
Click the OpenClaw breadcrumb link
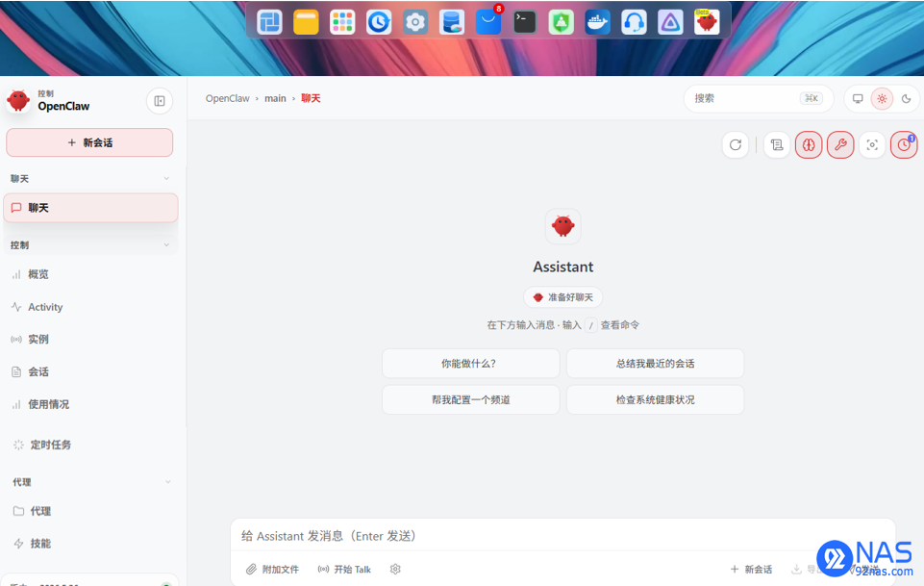[228, 98]
